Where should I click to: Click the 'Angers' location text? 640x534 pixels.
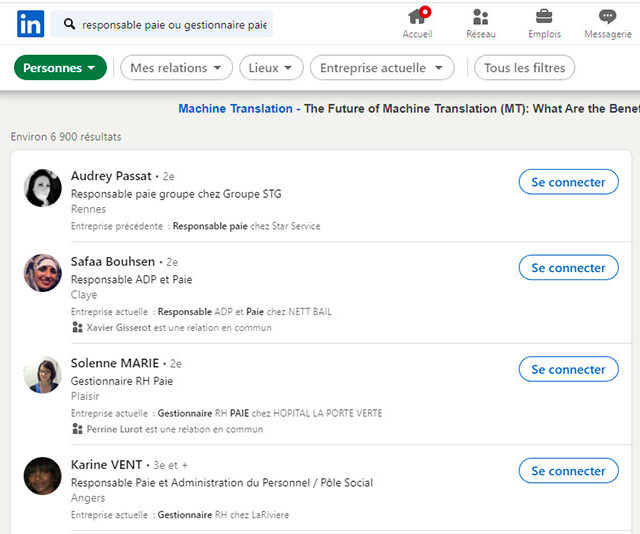point(88,498)
